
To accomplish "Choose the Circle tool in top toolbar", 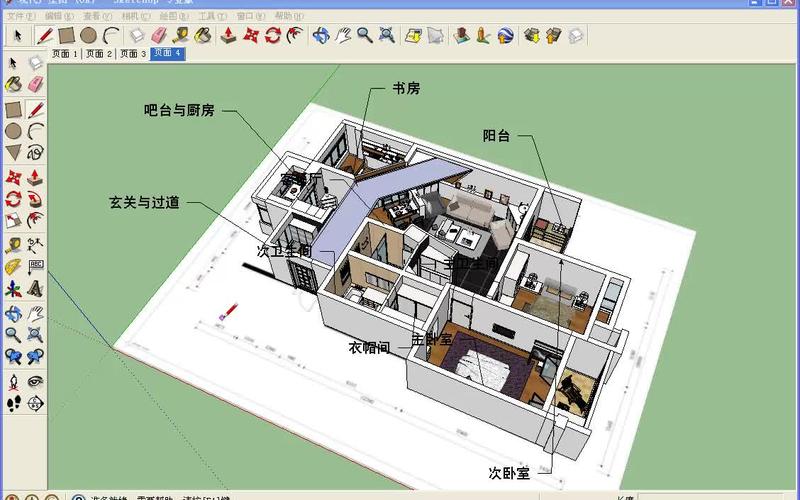I will [89, 36].
